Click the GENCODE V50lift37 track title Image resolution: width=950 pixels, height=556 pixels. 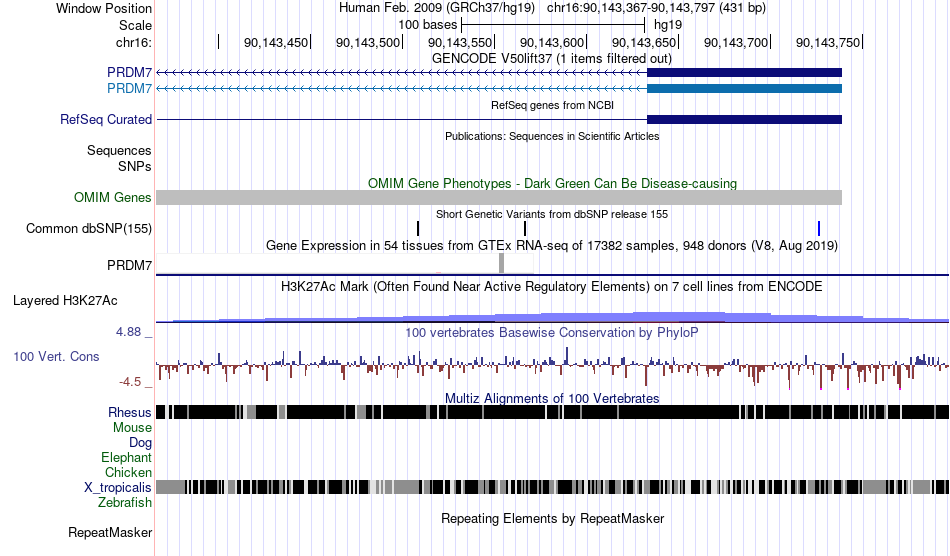pyautogui.click(x=552, y=58)
